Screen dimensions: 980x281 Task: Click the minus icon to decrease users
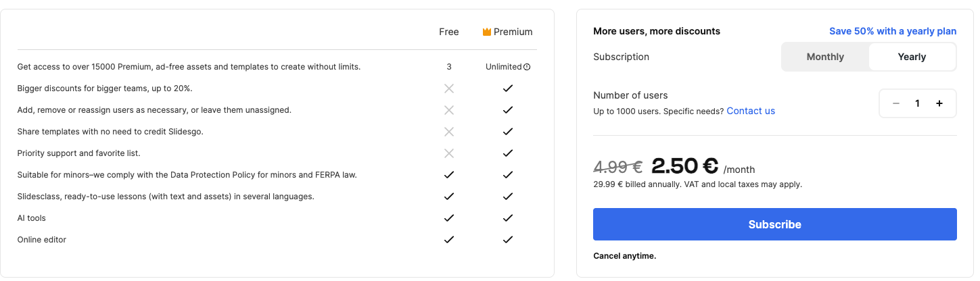(896, 103)
